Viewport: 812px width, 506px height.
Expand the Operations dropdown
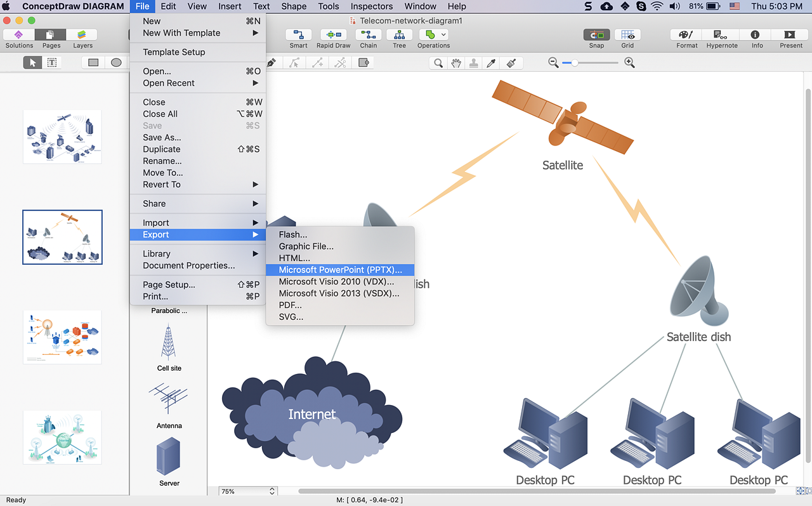443,35
